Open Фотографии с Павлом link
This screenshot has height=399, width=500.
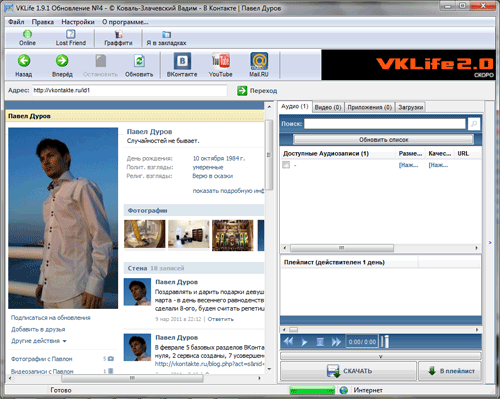tap(42, 359)
